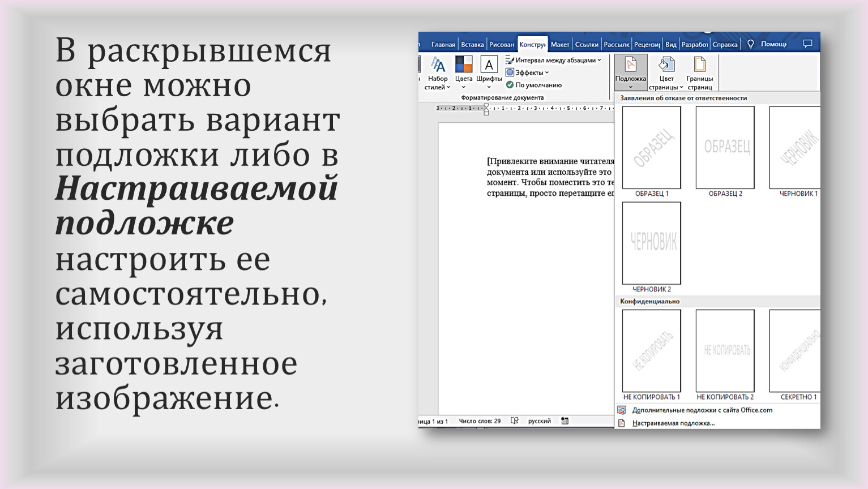Go to the Макет tab
The width and height of the screenshot is (868, 489).
point(560,44)
